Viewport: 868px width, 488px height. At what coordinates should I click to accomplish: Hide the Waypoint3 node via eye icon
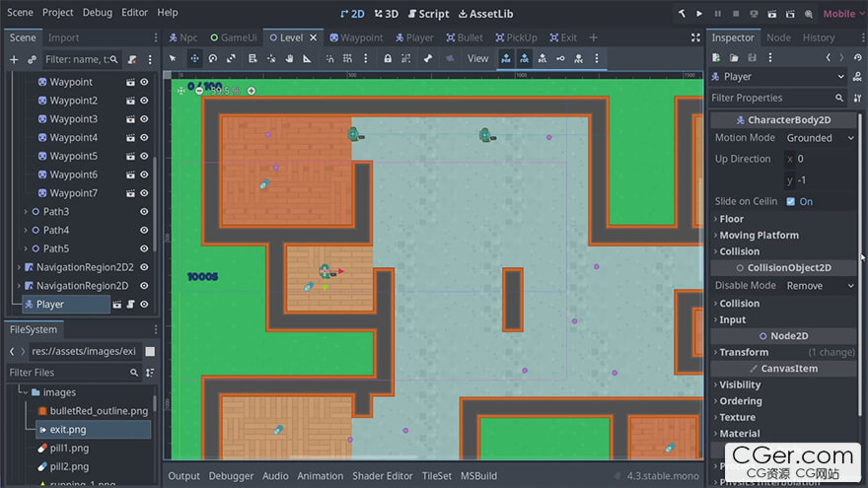[x=144, y=119]
